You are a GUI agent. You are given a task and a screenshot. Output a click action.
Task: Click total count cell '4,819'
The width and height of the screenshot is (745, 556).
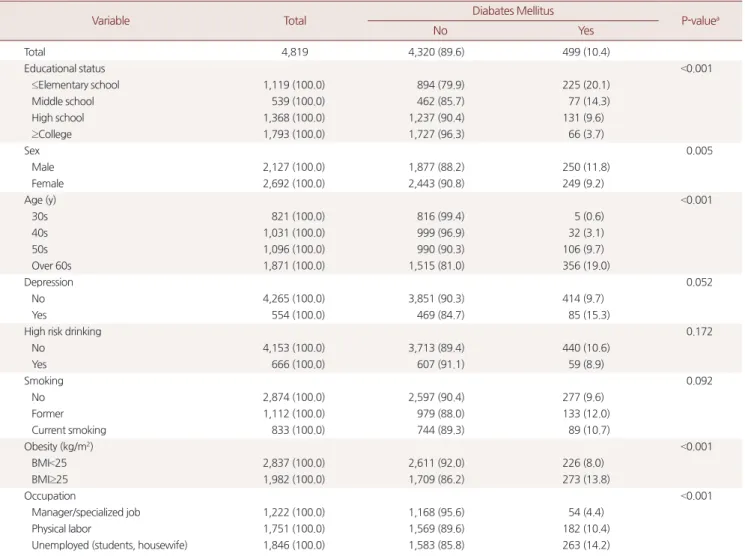pos(295,52)
